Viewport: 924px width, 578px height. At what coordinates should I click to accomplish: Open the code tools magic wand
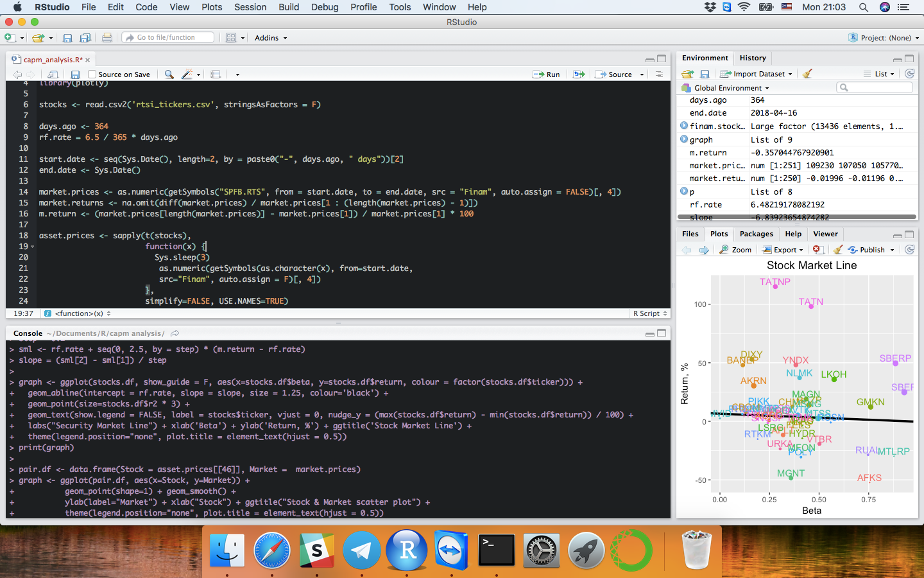coord(187,74)
